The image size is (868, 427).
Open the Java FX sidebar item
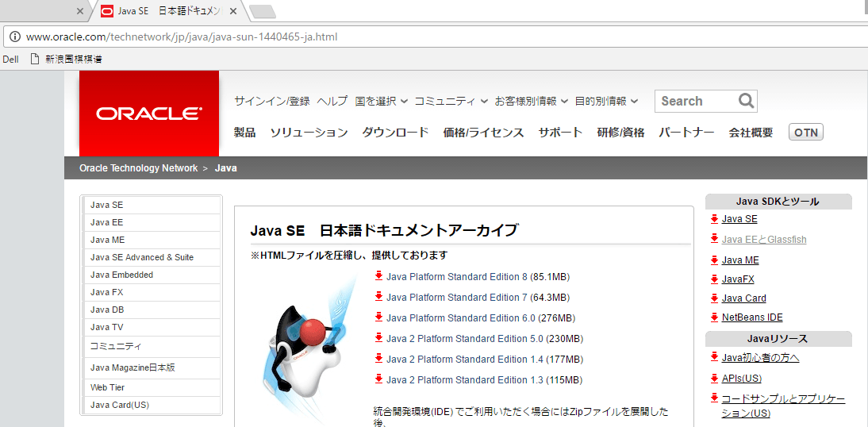pos(152,292)
